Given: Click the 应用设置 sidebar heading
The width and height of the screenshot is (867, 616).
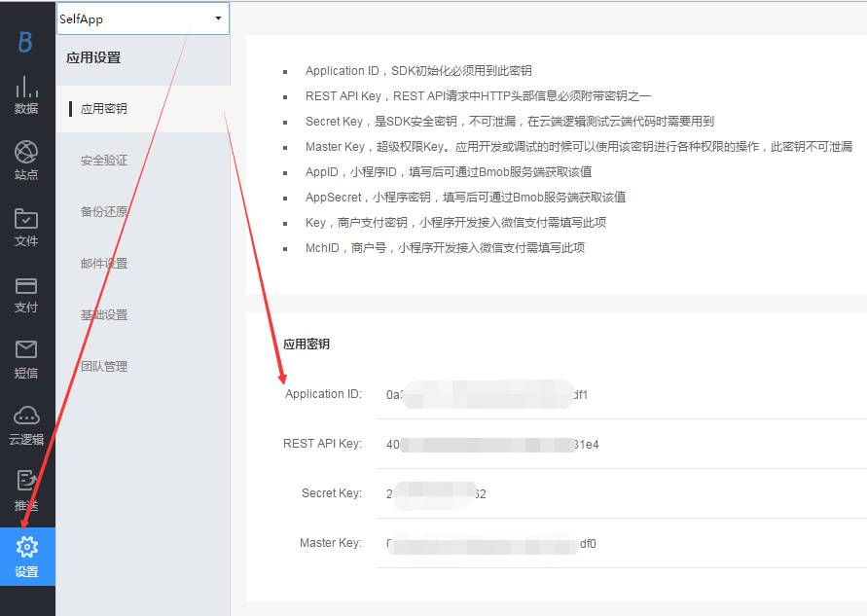Looking at the screenshot, I should point(93,57).
